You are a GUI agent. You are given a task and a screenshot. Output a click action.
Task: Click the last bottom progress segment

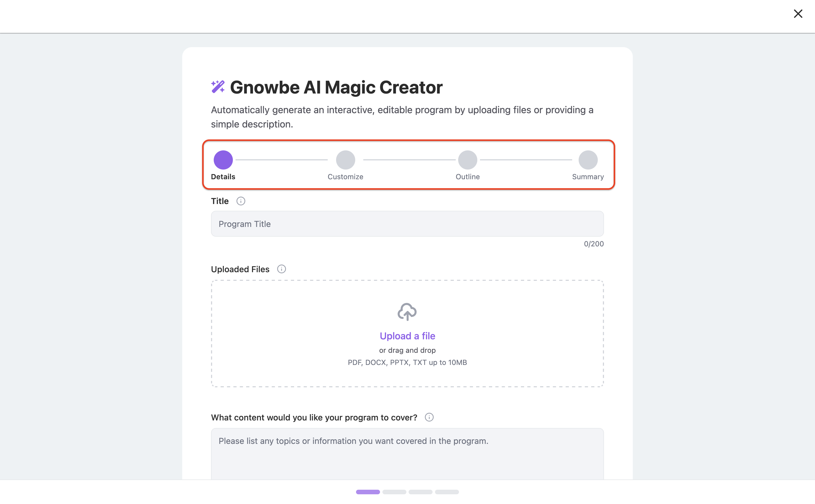(447, 492)
